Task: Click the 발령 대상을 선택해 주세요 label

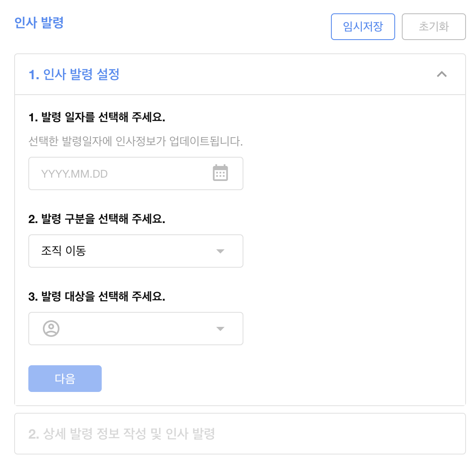Action: 97,296
